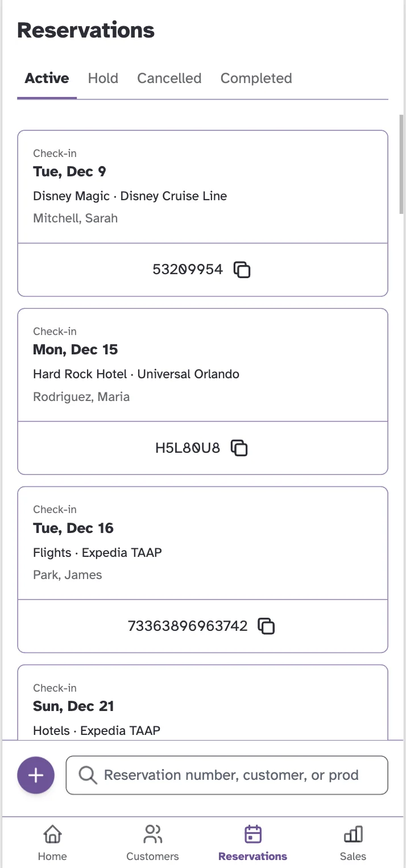Switch to the Hold tab
The height and width of the screenshot is (868, 406).
103,78
